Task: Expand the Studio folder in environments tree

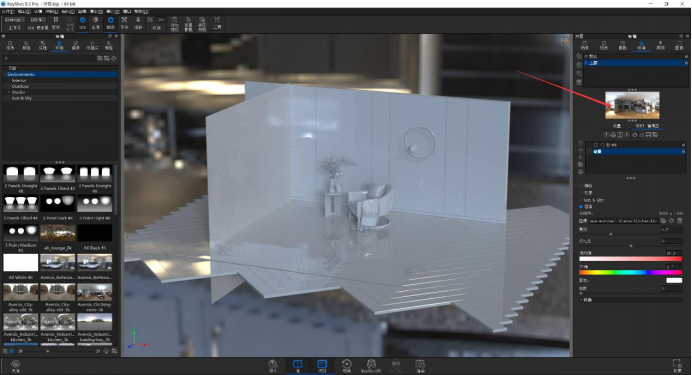Action: (9, 92)
